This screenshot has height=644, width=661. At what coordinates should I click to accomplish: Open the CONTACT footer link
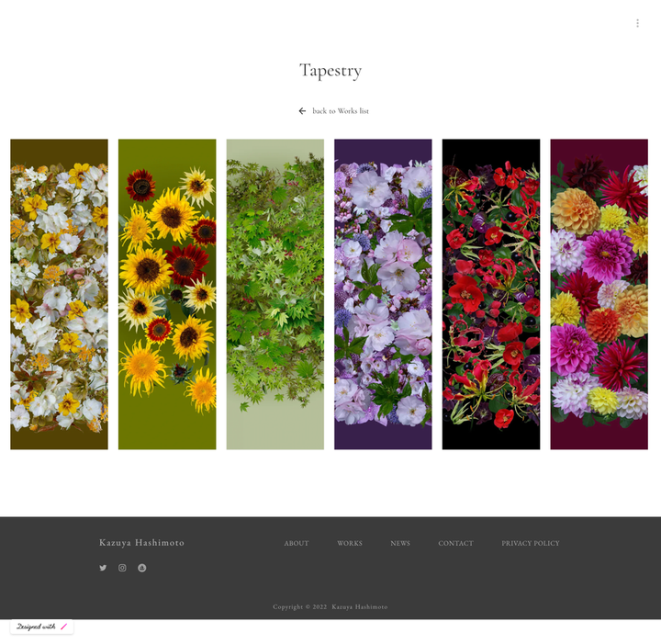455,543
